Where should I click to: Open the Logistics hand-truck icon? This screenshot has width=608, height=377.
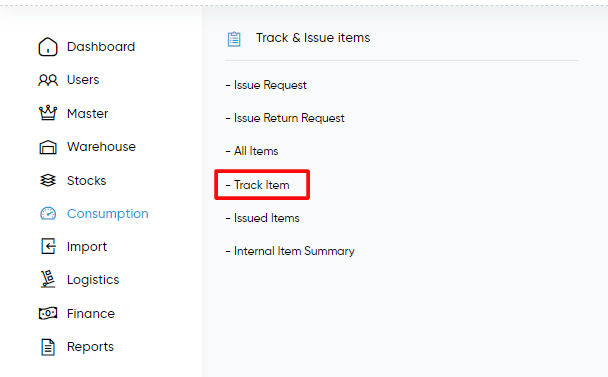pos(48,279)
